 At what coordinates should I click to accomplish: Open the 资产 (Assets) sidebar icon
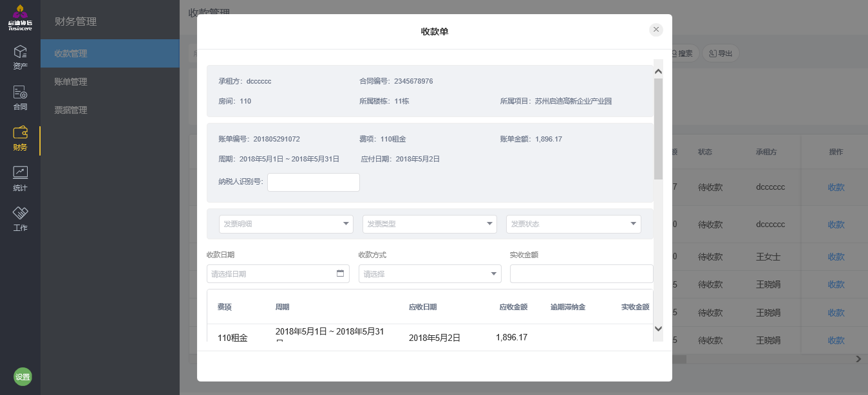click(20, 57)
